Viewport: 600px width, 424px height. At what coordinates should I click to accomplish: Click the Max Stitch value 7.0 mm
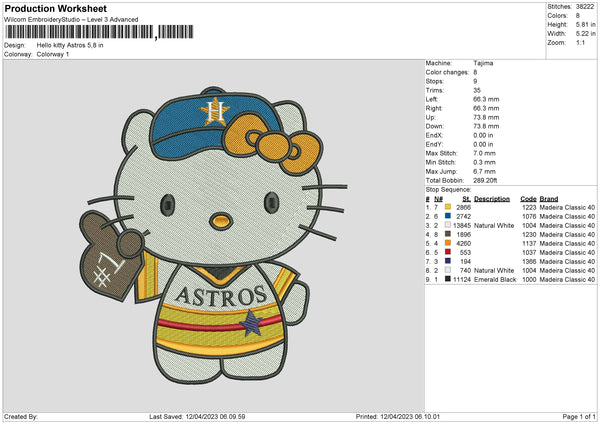[x=484, y=153]
